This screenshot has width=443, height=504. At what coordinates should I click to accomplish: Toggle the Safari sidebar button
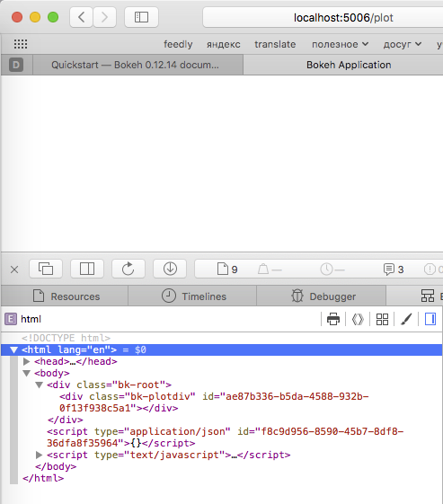pyautogui.click(x=141, y=17)
